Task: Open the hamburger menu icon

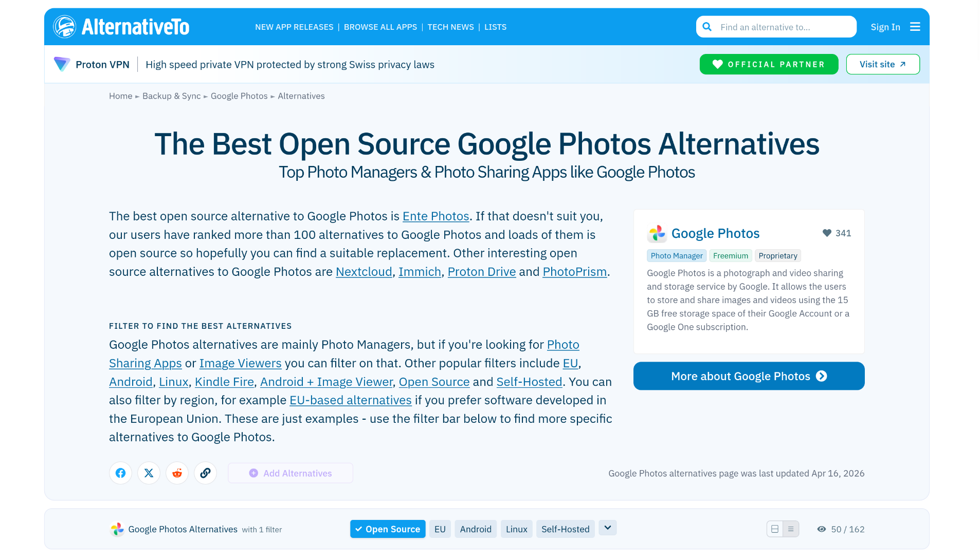Action: point(915,27)
